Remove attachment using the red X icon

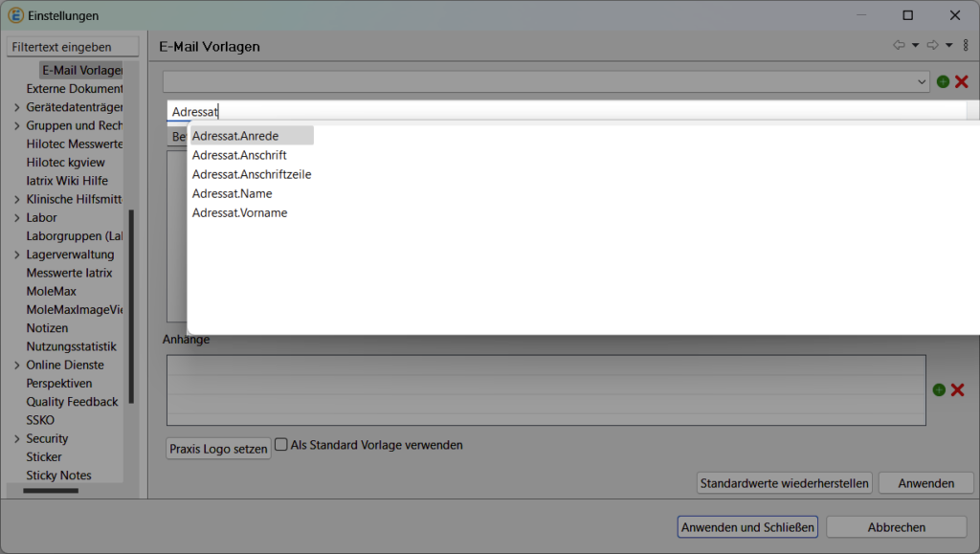coord(957,389)
